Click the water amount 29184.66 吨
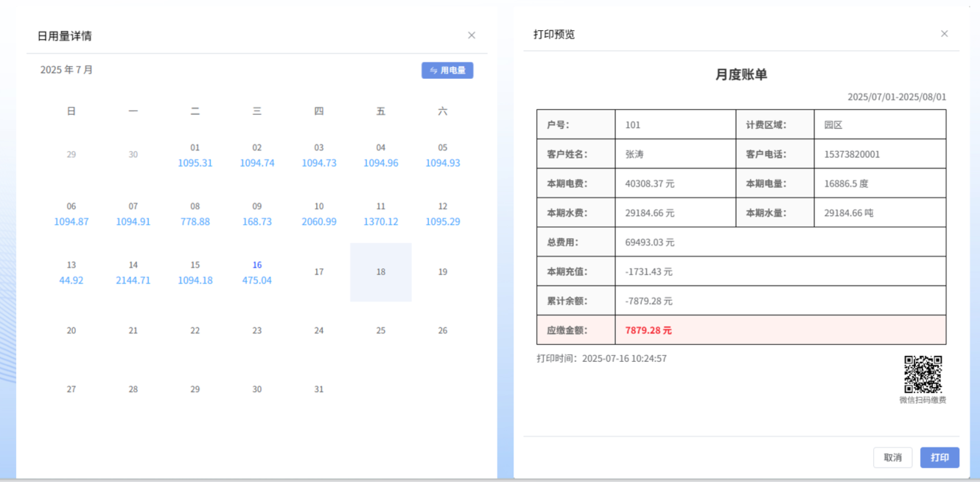This screenshot has width=980, height=482. (849, 213)
